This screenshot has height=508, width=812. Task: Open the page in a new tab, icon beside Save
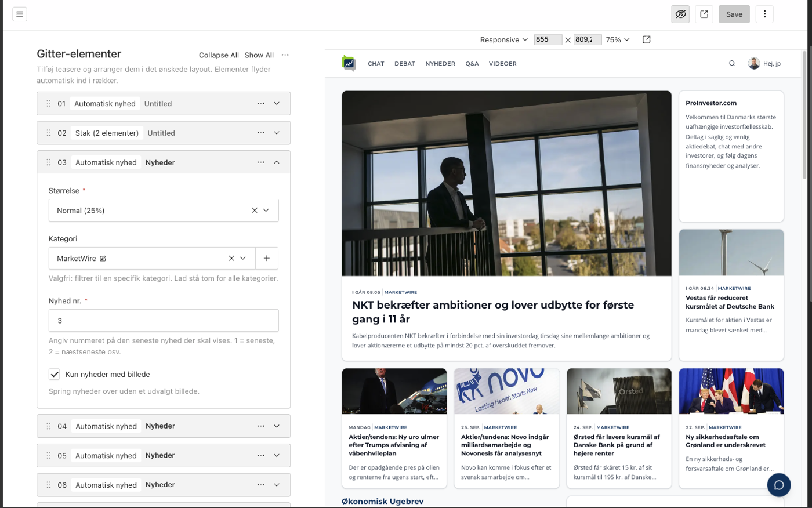tap(704, 14)
